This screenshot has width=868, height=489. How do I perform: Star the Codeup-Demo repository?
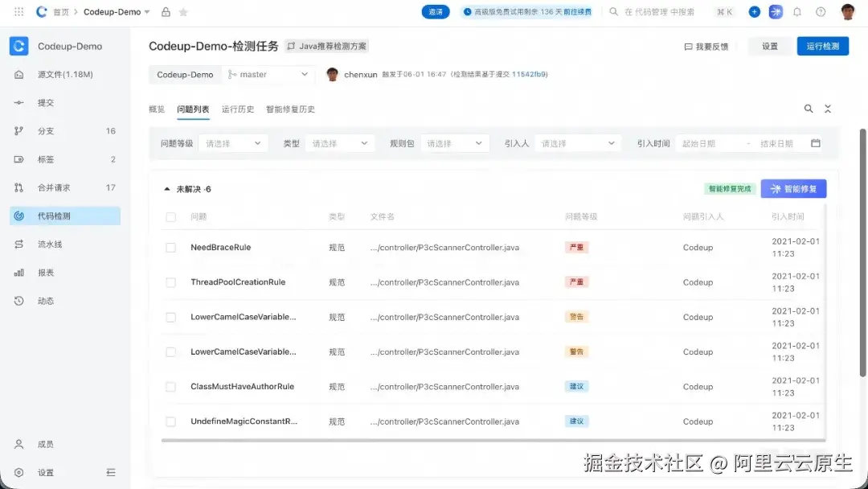(x=183, y=11)
